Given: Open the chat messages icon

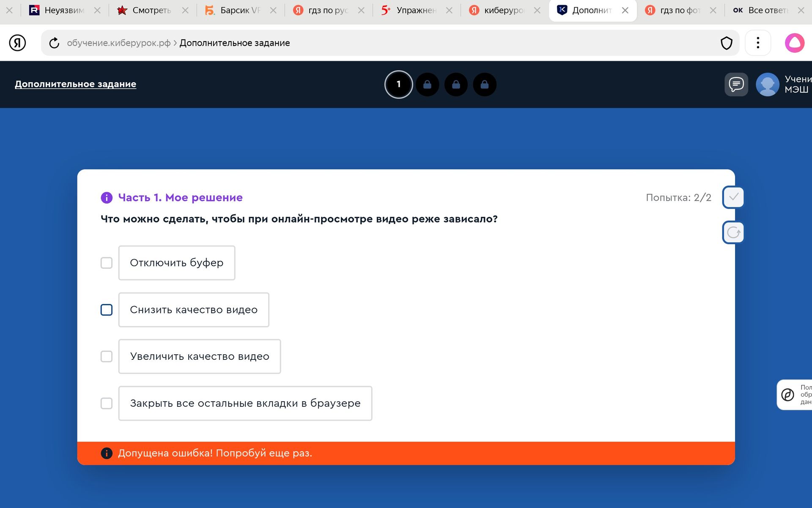Looking at the screenshot, I should coord(736,84).
